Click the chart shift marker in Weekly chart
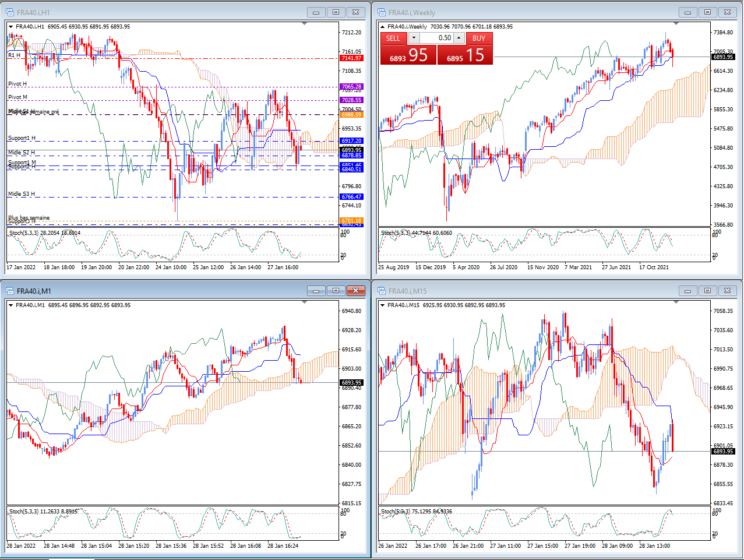Screen dimensions: 744x560 (676, 24)
